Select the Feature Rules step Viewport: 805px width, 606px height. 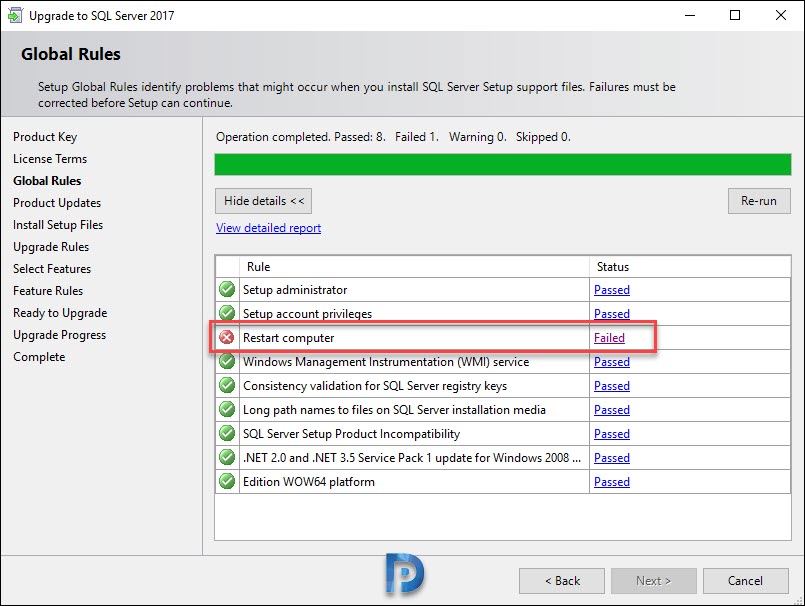[48, 291]
